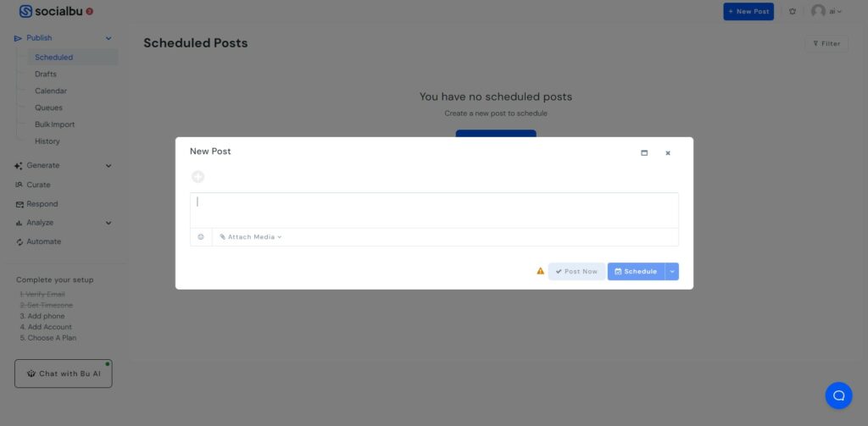Open the Schedule options dropdown arrow

(672, 272)
